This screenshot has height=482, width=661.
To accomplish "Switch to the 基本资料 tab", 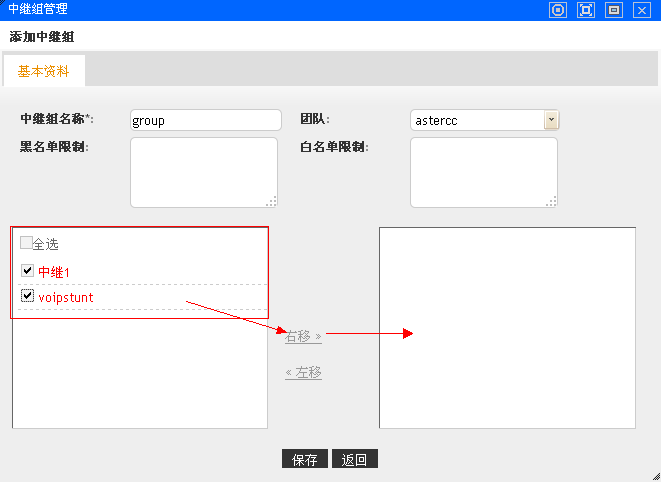I will pyautogui.click(x=44, y=71).
